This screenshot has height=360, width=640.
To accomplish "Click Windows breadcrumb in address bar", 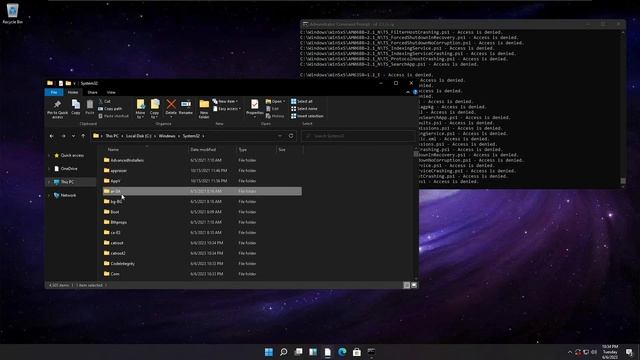I will tap(167, 136).
